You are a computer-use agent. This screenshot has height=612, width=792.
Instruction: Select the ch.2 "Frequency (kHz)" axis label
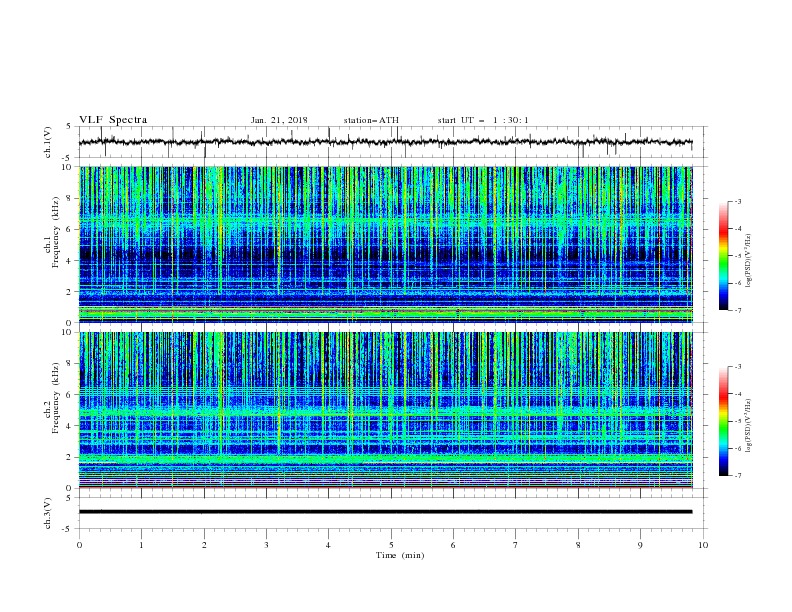coord(55,398)
